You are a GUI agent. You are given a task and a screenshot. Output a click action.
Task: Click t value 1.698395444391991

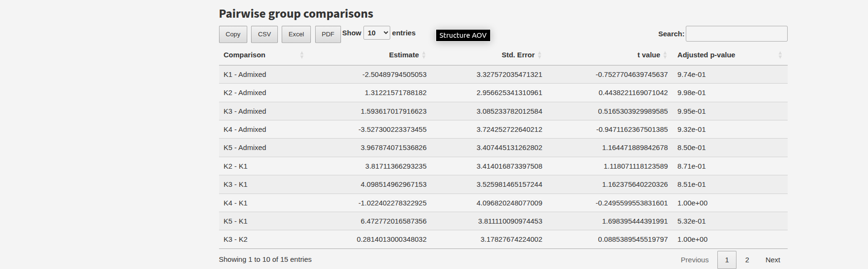[x=635, y=221]
